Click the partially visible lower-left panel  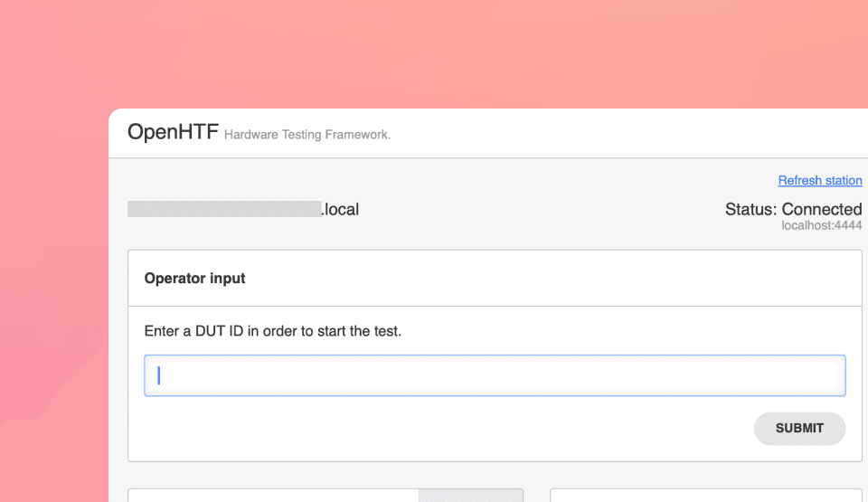[271, 496]
